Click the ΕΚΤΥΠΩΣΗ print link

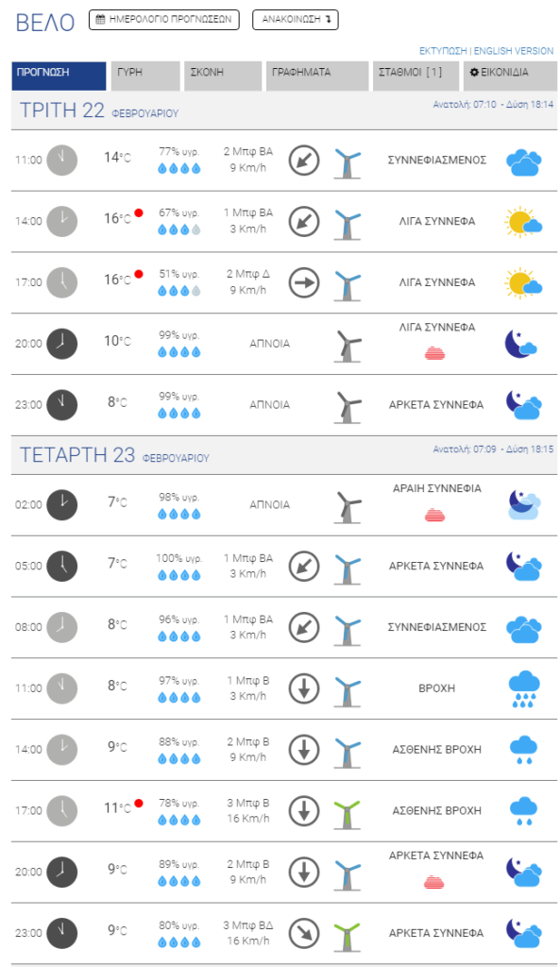click(443, 51)
